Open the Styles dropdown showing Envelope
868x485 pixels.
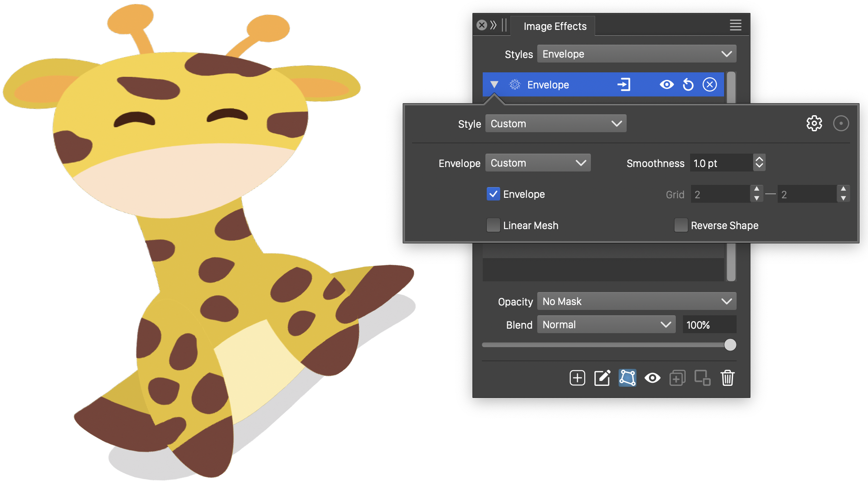(636, 54)
